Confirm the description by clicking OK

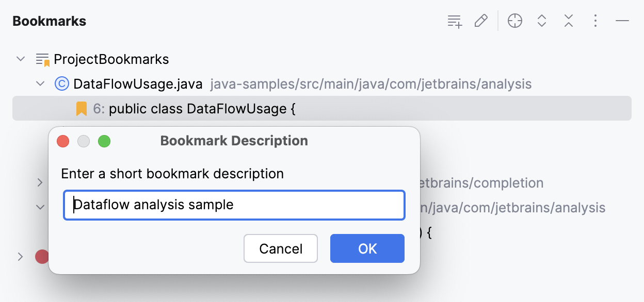click(x=367, y=248)
